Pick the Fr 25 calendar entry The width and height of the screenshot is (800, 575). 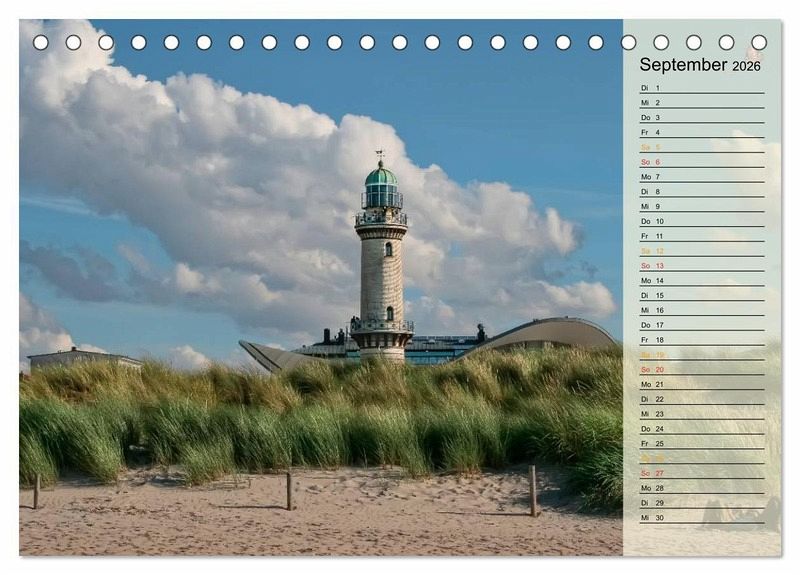click(701, 444)
